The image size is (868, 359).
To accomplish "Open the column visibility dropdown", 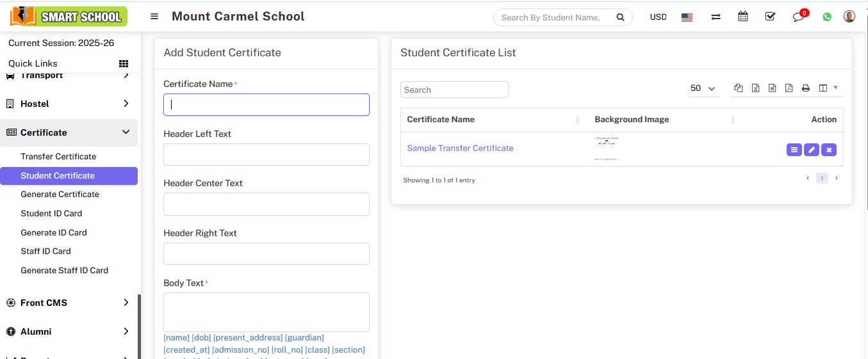I will (828, 88).
